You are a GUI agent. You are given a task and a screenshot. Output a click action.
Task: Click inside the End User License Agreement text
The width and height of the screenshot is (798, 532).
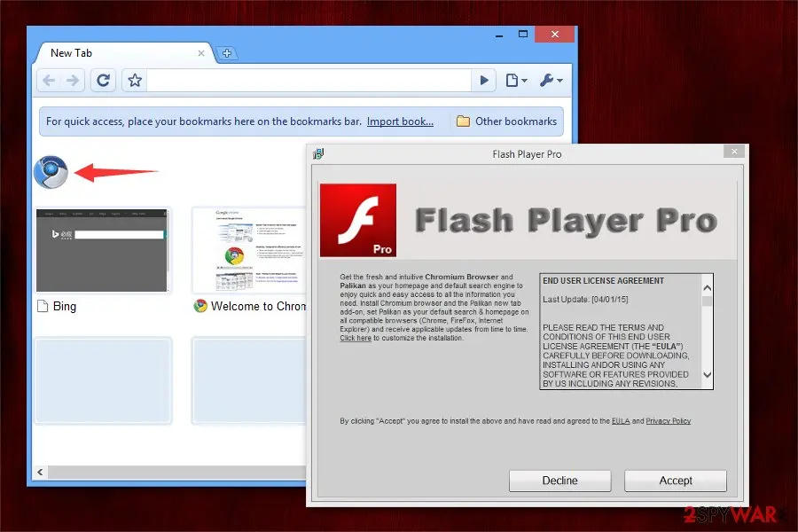click(x=622, y=332)
